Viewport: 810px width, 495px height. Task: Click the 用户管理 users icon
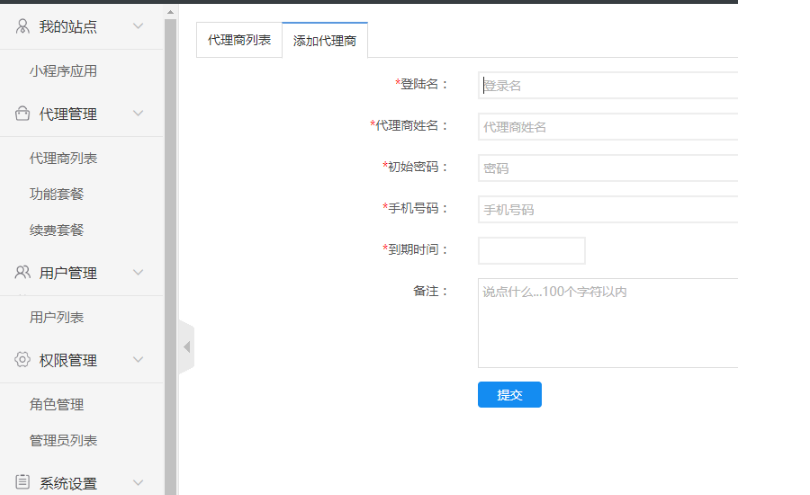click(x=23, y=272)
